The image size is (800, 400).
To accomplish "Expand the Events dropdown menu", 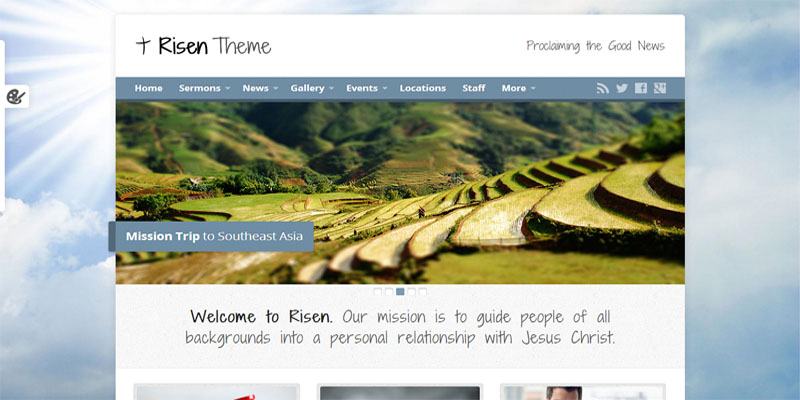I will tap(366, 88).
